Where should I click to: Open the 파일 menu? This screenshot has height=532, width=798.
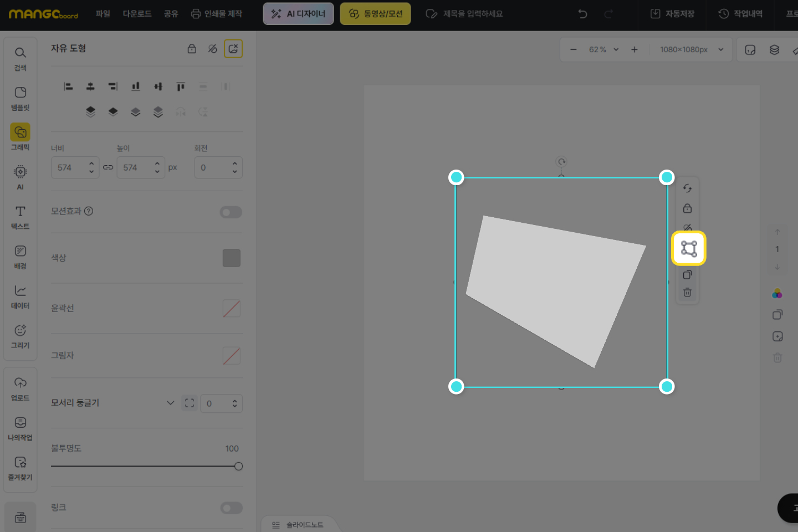pyautogui.click(x=103, y=14)
